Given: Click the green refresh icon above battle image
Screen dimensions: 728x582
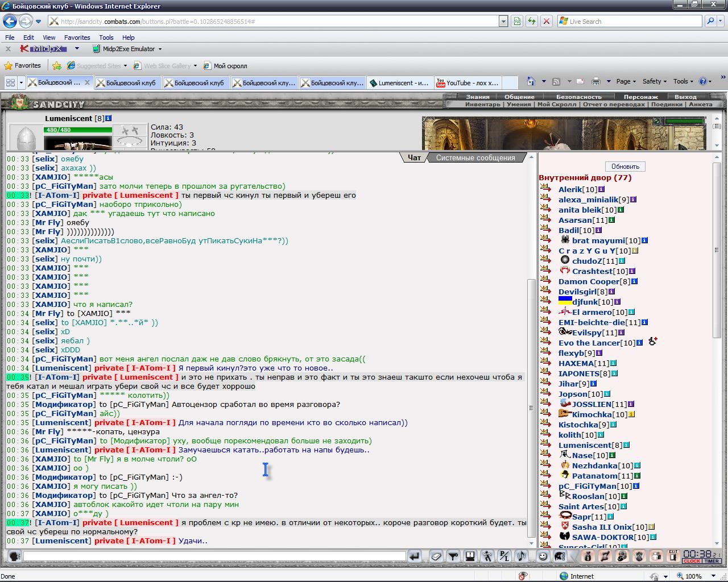Looking at the screenshot, I should (657, 121).
